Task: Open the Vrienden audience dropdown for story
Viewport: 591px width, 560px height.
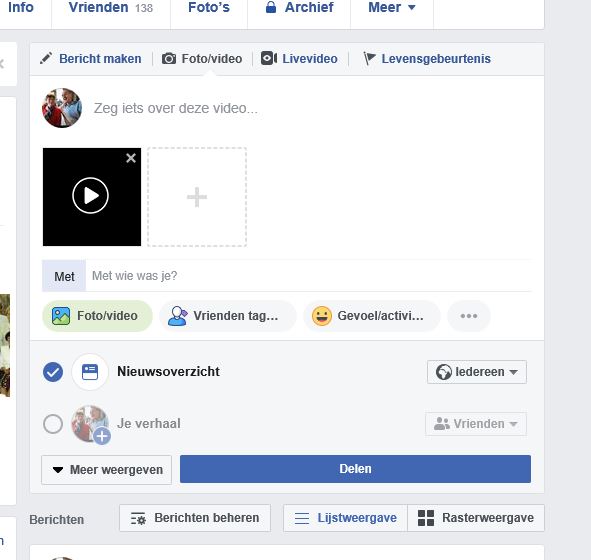Action: (476, 424)
